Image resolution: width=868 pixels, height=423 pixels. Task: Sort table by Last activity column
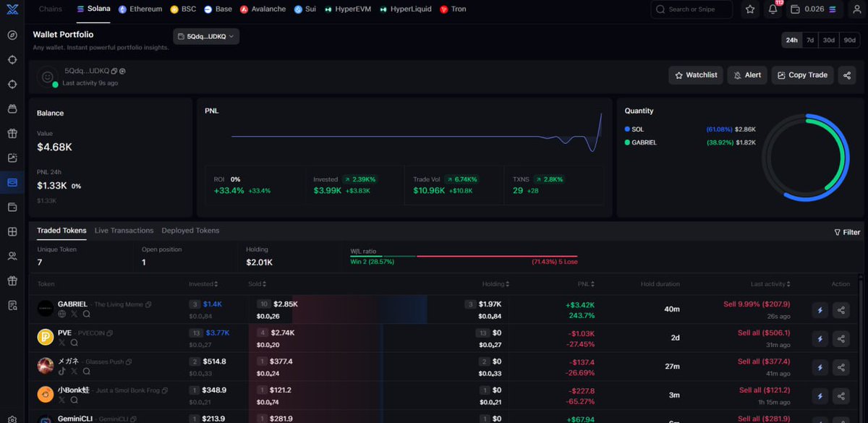(770, 284)
